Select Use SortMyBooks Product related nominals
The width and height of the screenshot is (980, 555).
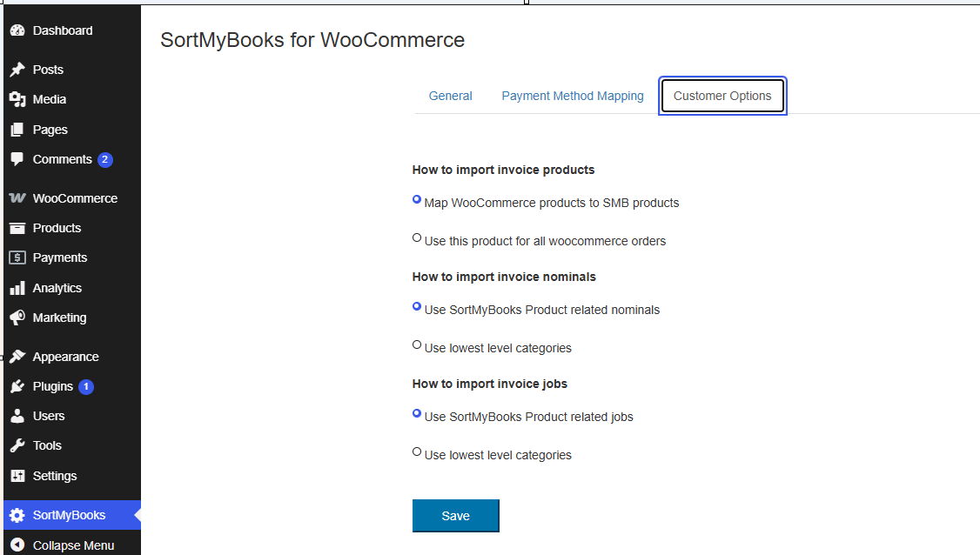(x=417, y=306)
